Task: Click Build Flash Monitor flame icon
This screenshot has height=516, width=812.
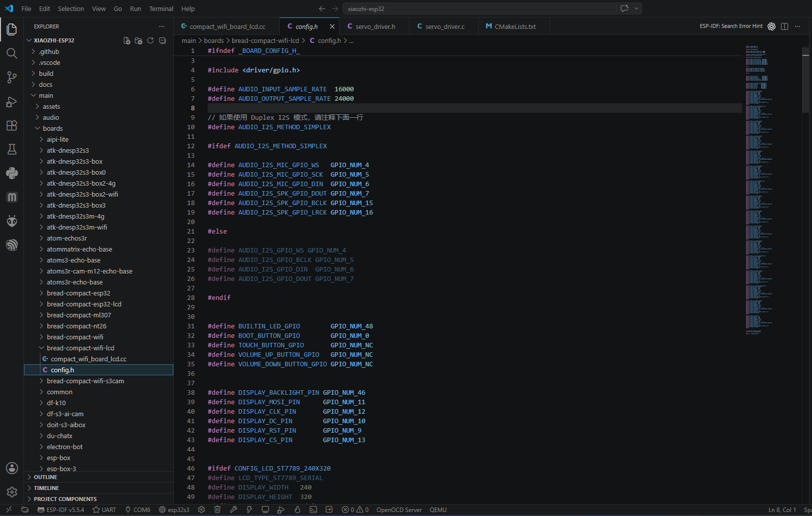Action: [x=297, y=510]
